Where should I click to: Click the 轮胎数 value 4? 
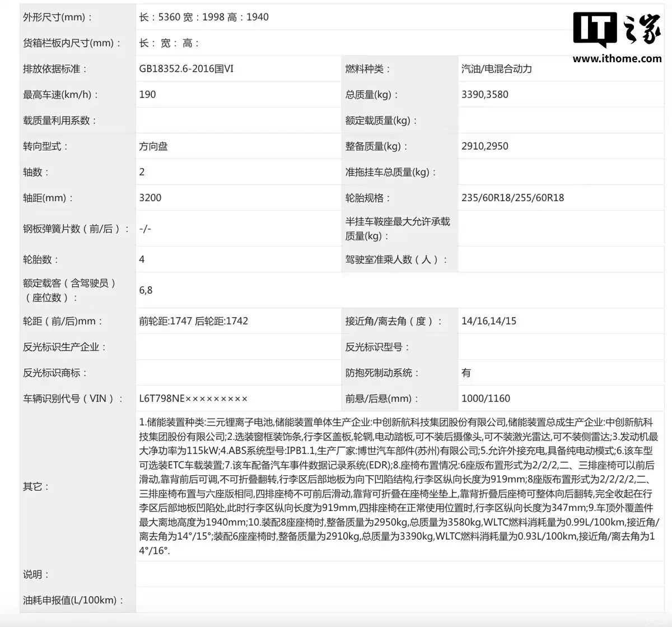point(141,259)
